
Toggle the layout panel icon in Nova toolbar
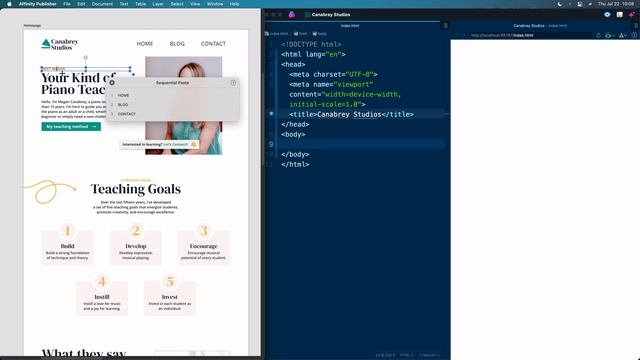tap(620, 15)
